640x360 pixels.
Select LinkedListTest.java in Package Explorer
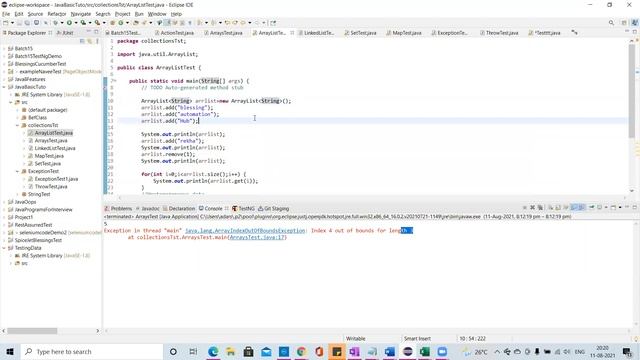click(55, 148)
